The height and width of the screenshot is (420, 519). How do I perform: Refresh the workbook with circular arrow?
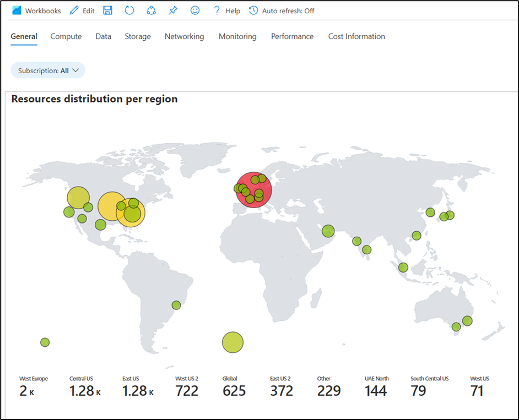(x=129, y=10)
